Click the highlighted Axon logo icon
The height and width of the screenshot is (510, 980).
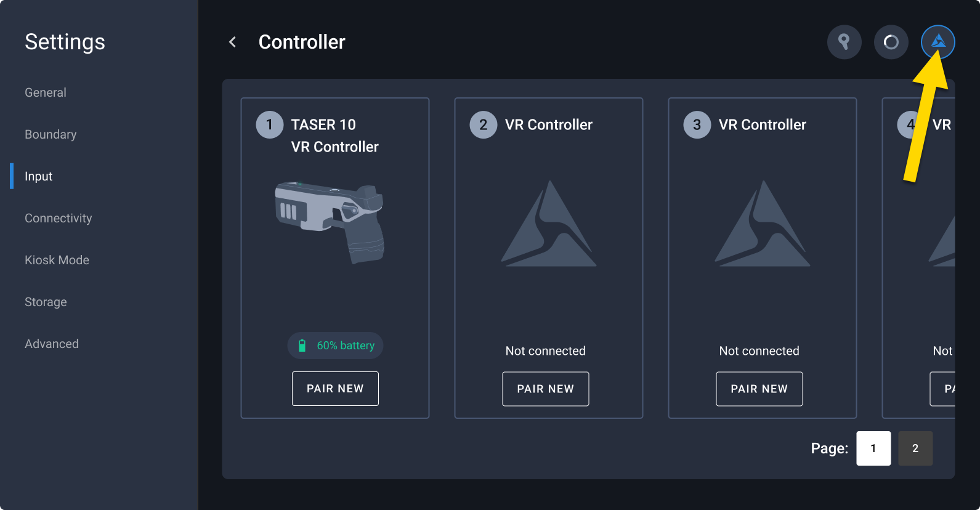[x=937, y=42]
